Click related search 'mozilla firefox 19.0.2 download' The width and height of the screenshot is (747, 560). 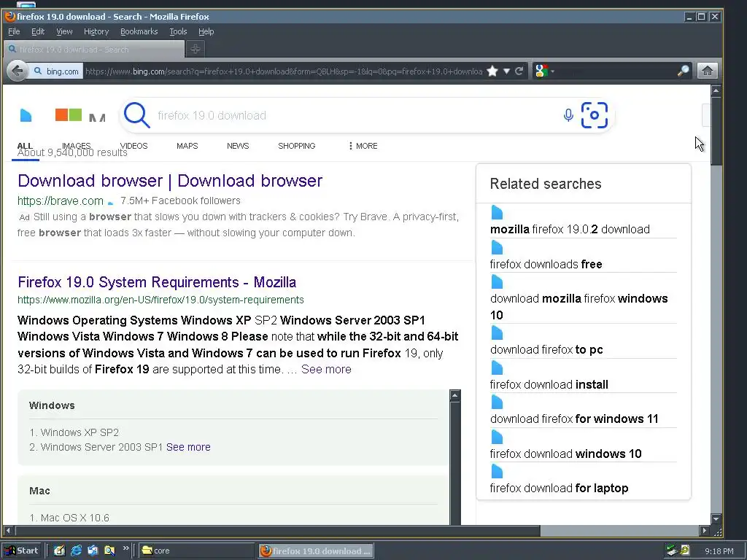coord(570,230)
